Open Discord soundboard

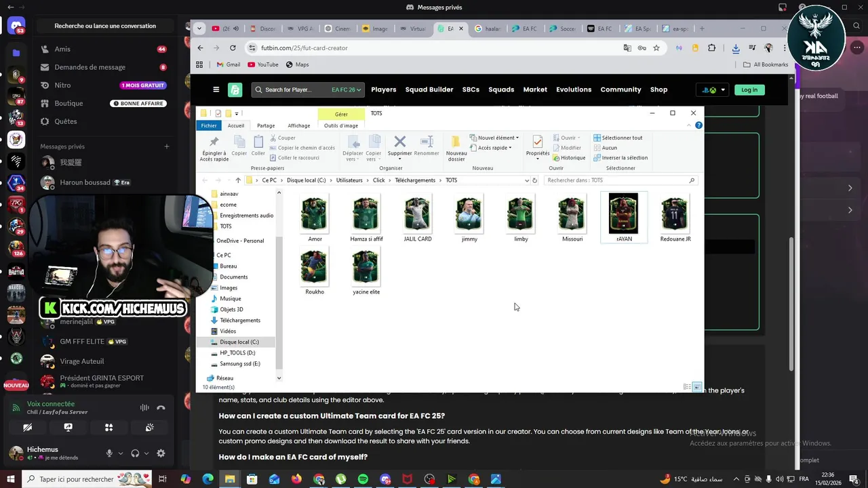[x=149, y=428]
